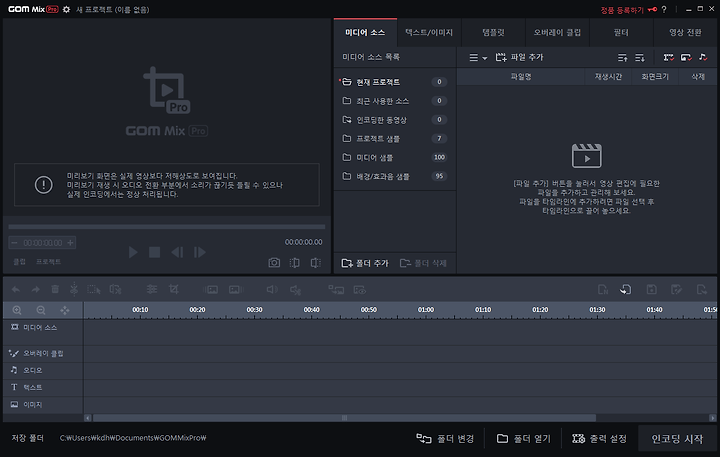This screenshot has height=457, width=720.
Task: Select the 배경/효과음 샘플 folder
Action: 394,176
